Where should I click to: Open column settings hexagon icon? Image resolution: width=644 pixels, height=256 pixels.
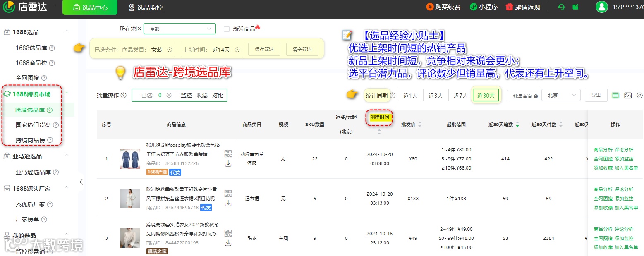[x=640, y=95]
